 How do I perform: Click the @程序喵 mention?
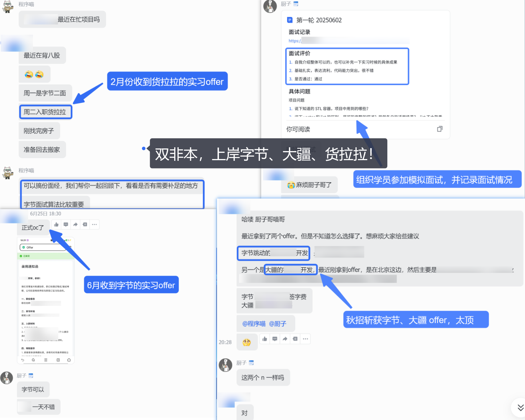click(254, 324)
